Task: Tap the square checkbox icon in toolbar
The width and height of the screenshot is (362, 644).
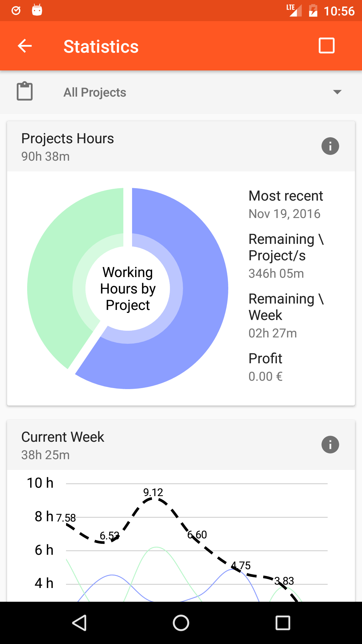Action: click(x=326, y=46)
